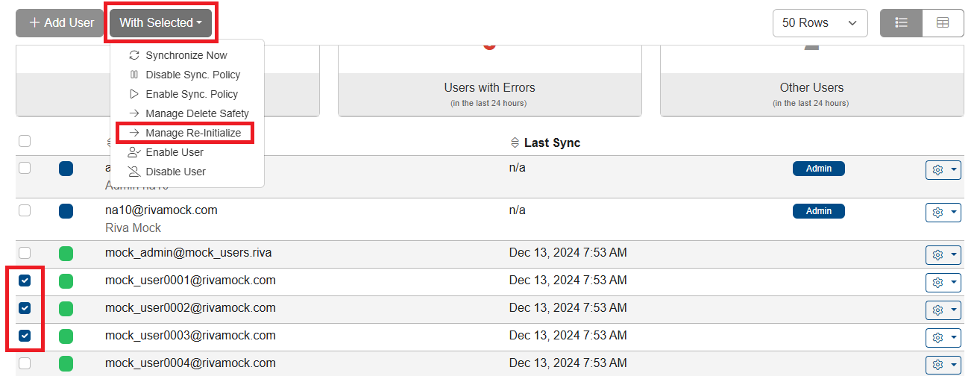This screenshot has width=980, height=376.
Task: Click the sort icon beside Last Sync
Action: 514,142
